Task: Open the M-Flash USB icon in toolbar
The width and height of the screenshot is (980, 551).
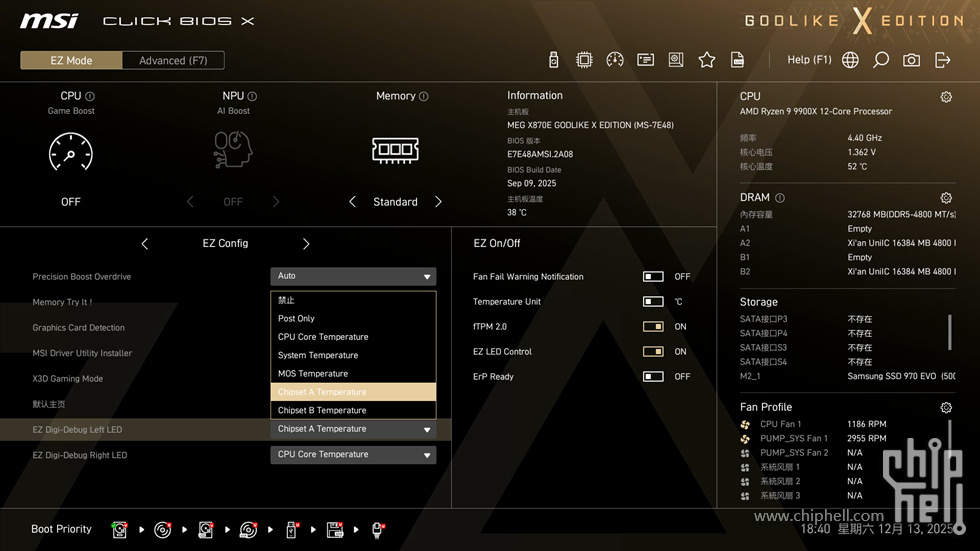Action: coord(554,60)
